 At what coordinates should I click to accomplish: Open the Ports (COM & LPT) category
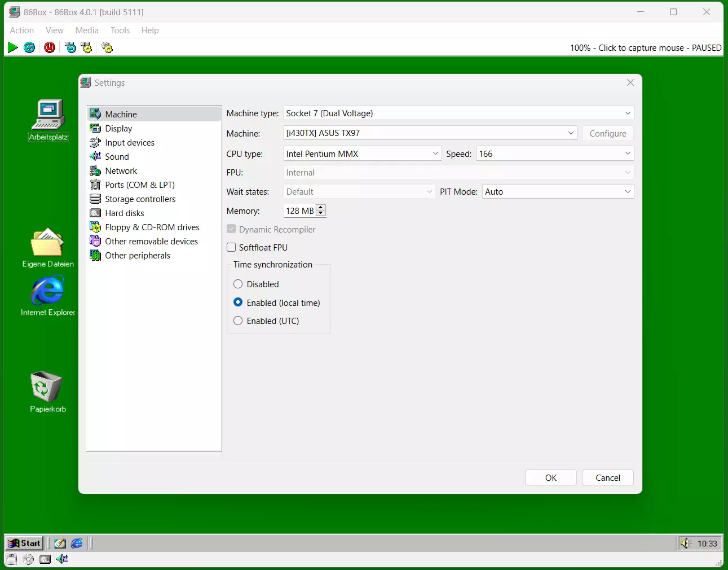coord(154,185)
